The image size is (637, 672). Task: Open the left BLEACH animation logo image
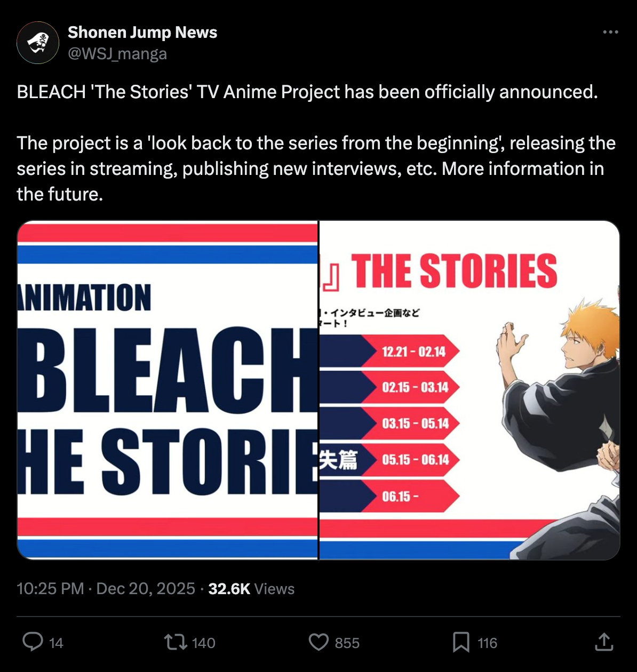168,390
